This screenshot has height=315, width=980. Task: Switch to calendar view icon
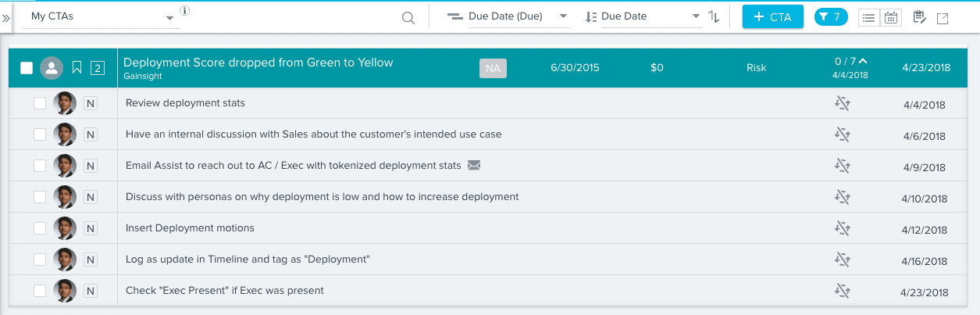pyautogui.click(x=890, y=18)
